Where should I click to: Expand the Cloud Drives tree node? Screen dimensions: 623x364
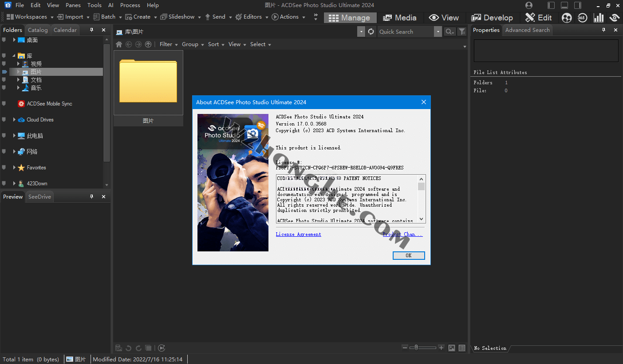point(14,120)
